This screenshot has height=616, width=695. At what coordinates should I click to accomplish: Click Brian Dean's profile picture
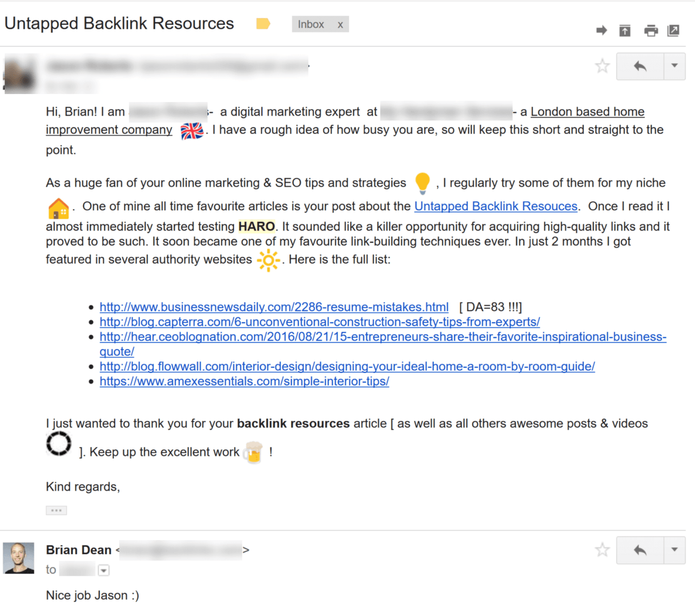(18, 557)
